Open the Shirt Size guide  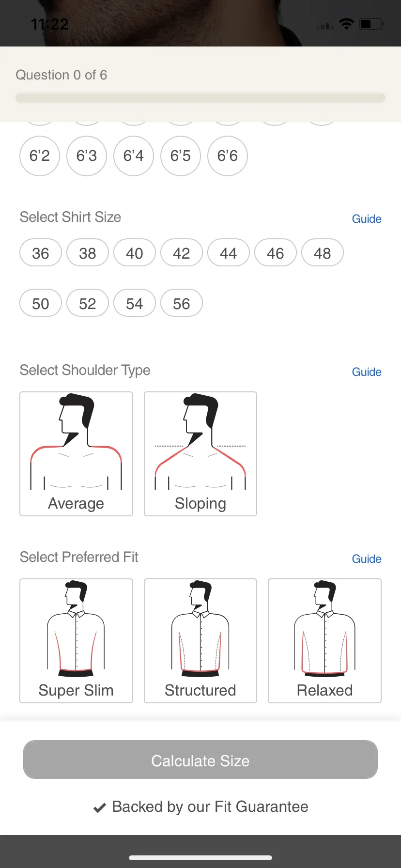(367, 219)
